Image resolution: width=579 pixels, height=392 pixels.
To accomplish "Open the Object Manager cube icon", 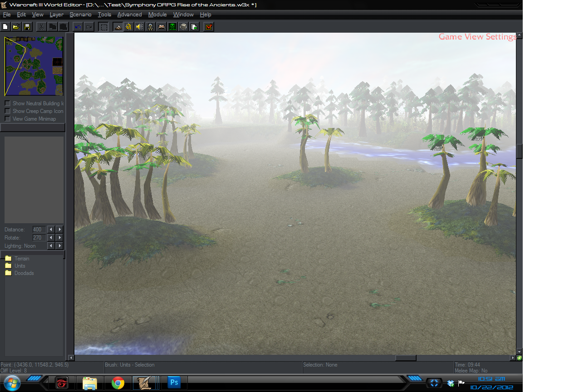I will pyautogui.click(x=183, y=27).
